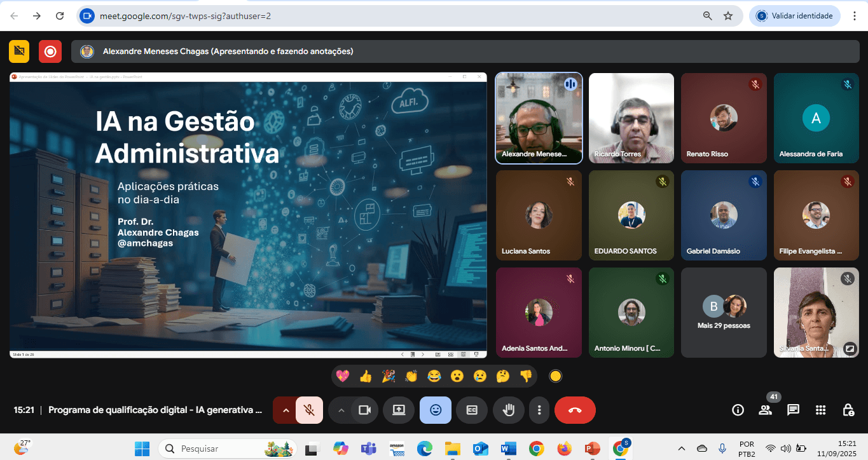The height and width of the screenshot is (460, 868).
Task: Open the POR PTB2 language menu
Action: tap(746, 448)
